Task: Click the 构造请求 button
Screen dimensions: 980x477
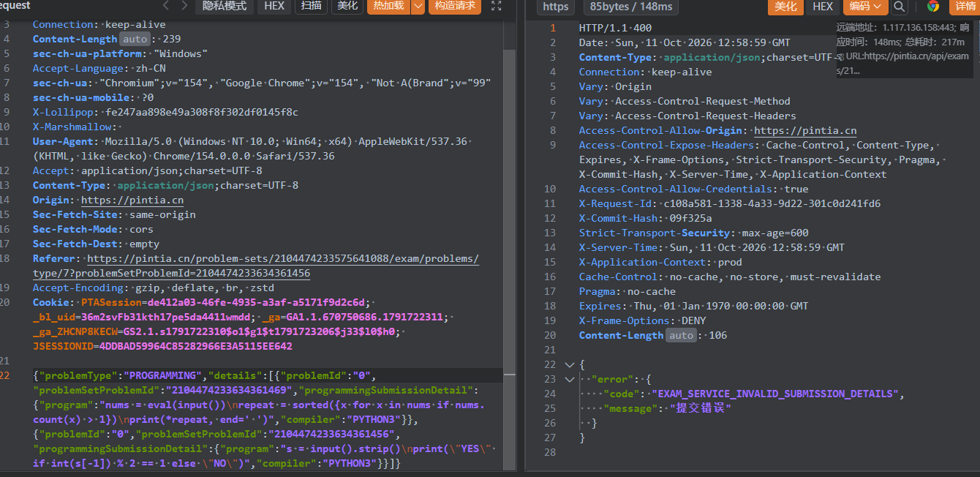Action: 454,7
